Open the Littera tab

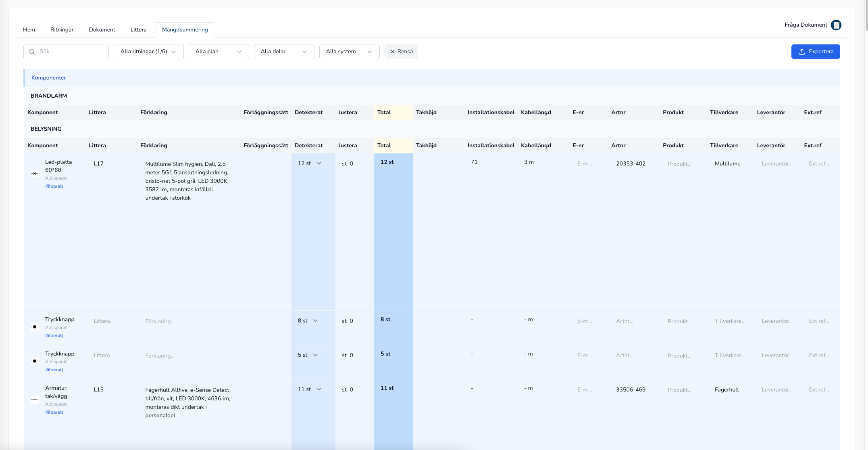(138, 29)
